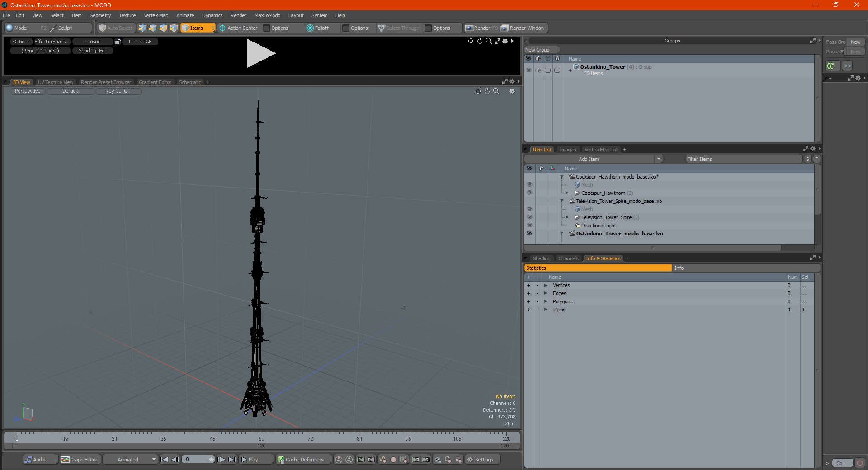Click plus for Edges statistics row
868x470 pixels.
pyautogui.click(x=528, y=293)
